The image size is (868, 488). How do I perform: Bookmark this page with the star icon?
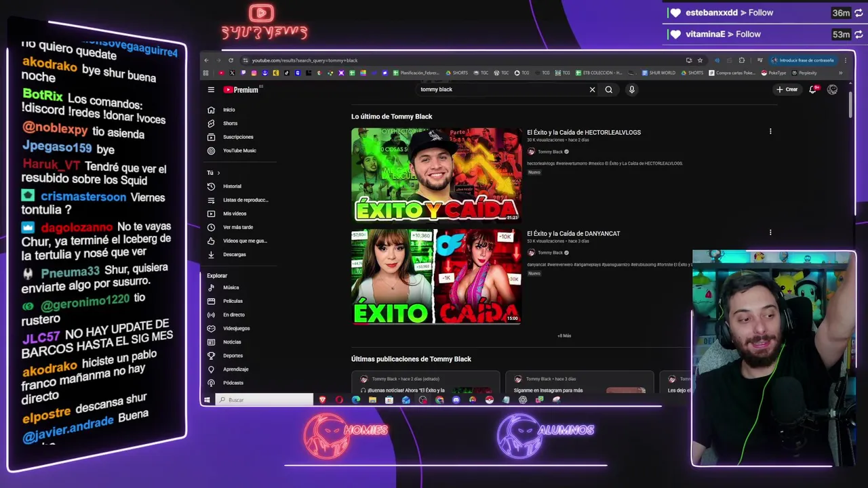(700, 60)
